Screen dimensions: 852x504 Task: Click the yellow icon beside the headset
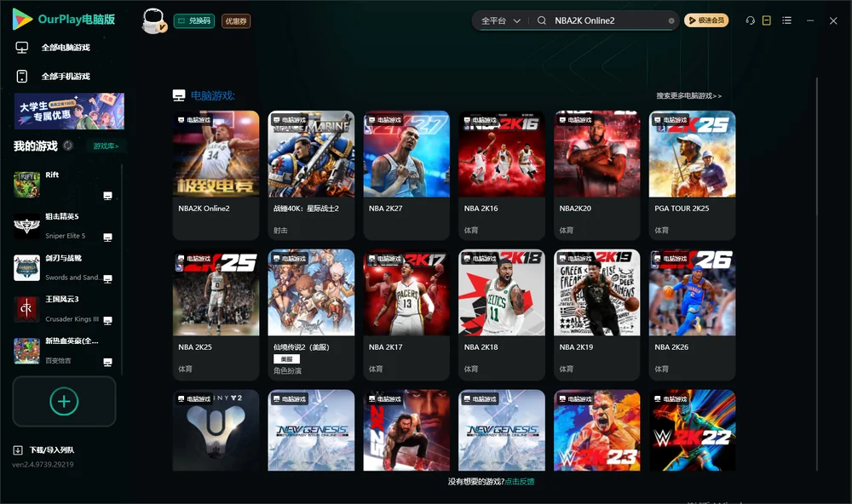767,20
